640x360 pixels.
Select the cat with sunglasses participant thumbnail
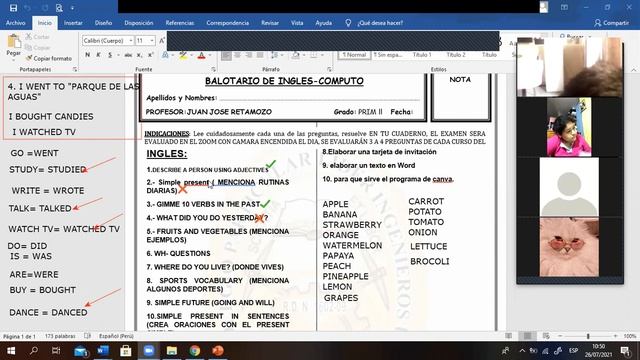[569, 247]
